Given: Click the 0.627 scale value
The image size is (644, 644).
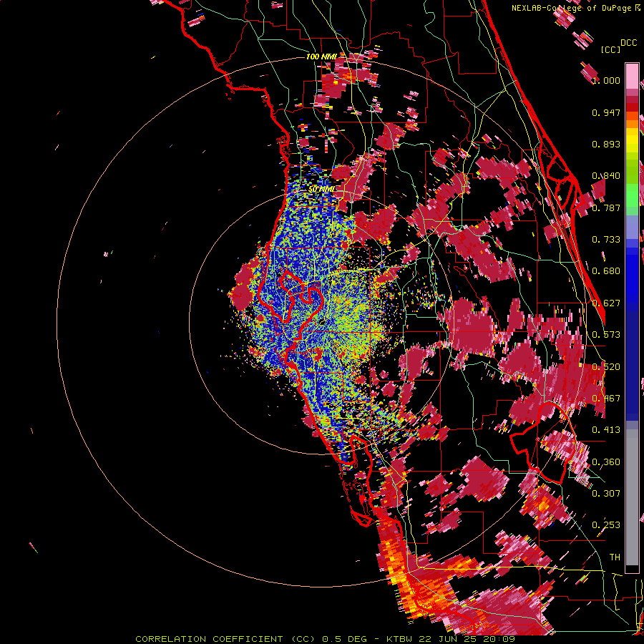Looking at the screenshot, I should pyautogui.click(x=606, y=303).
